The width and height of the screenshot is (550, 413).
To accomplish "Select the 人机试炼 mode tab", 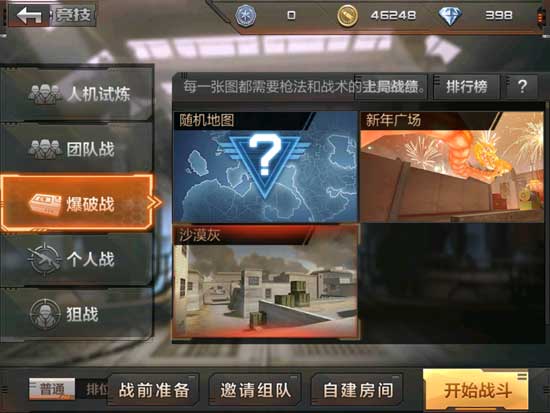I will coord(76,94).
